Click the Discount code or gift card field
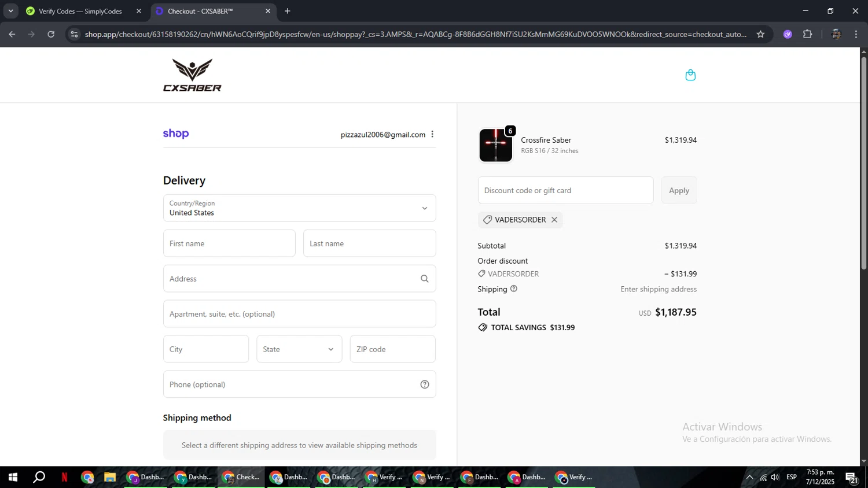The image size is (868, 488). (x=565, y=190)
